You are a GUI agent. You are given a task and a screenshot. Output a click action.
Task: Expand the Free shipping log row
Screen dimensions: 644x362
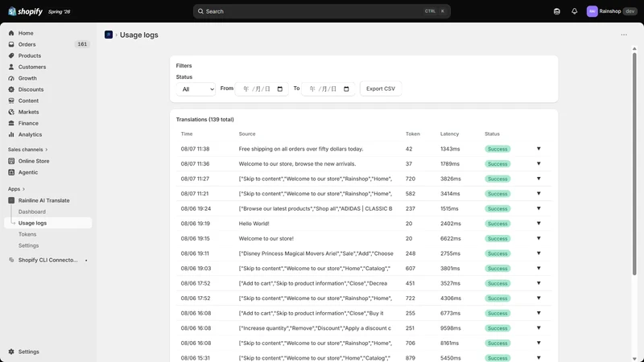click(539, 149)
